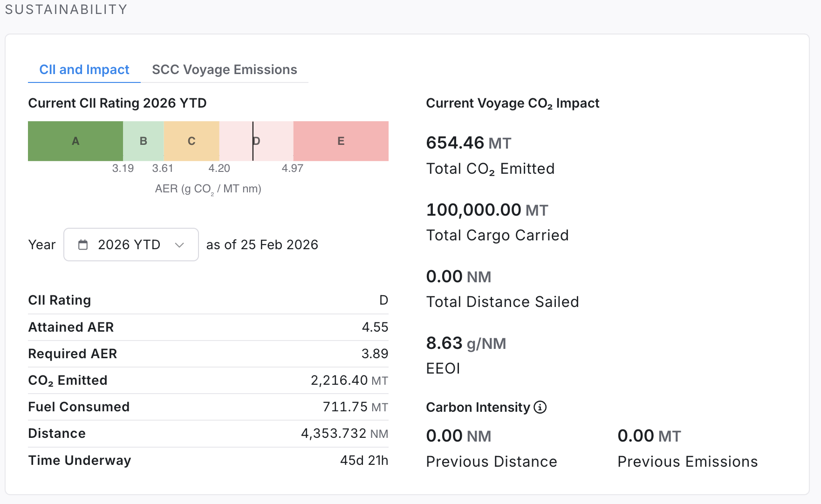Screen dimensions: 821x504
Task: Switch to the SCC Voyage Emissions tab
Action: tap(224, 69)
